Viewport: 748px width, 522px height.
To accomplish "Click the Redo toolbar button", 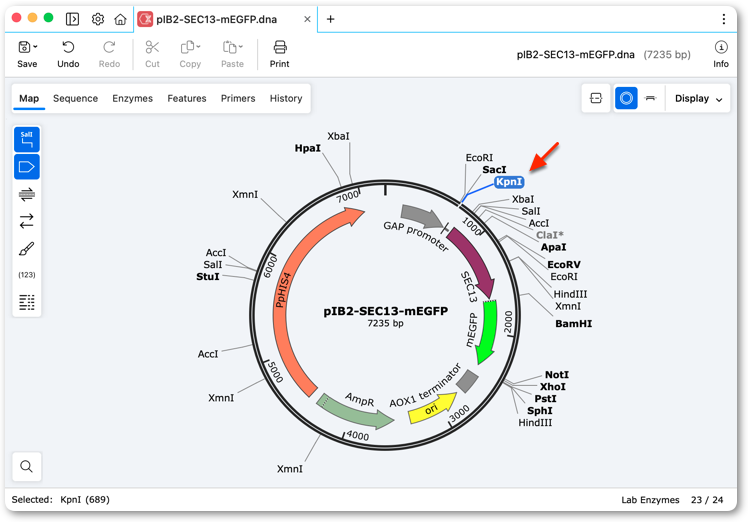I will click(x=109, y=54).
